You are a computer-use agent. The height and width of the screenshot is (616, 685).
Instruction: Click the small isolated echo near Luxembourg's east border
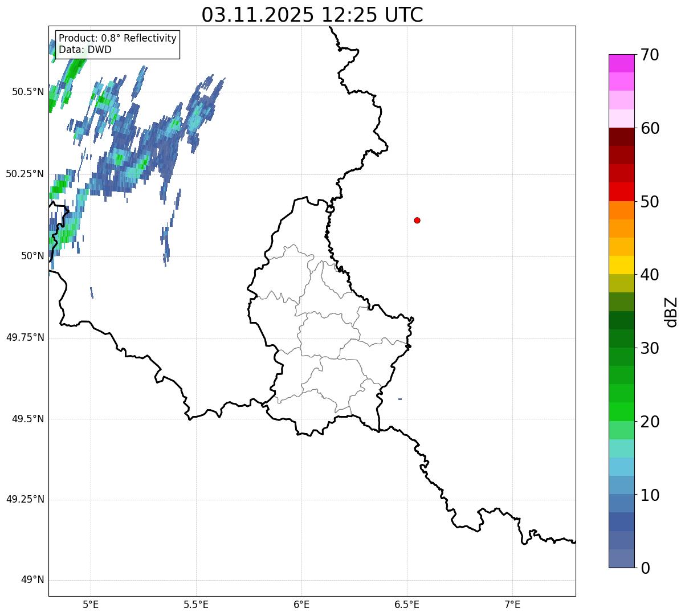pos(400,399)
